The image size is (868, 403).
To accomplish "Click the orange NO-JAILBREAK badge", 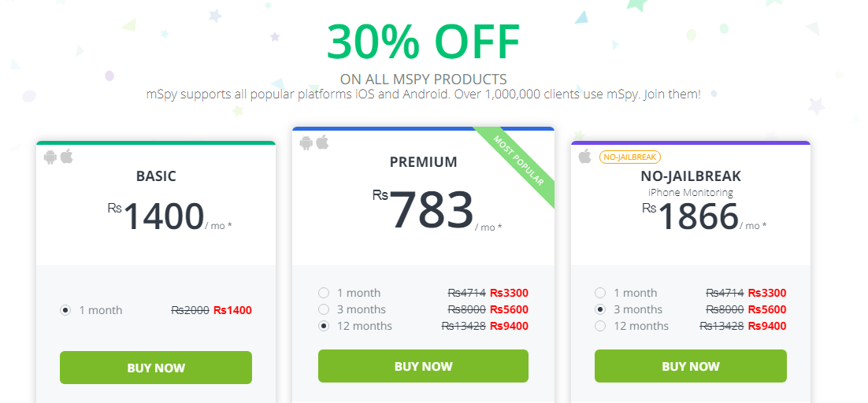I will pyautogui.click(x=629, y=157).
